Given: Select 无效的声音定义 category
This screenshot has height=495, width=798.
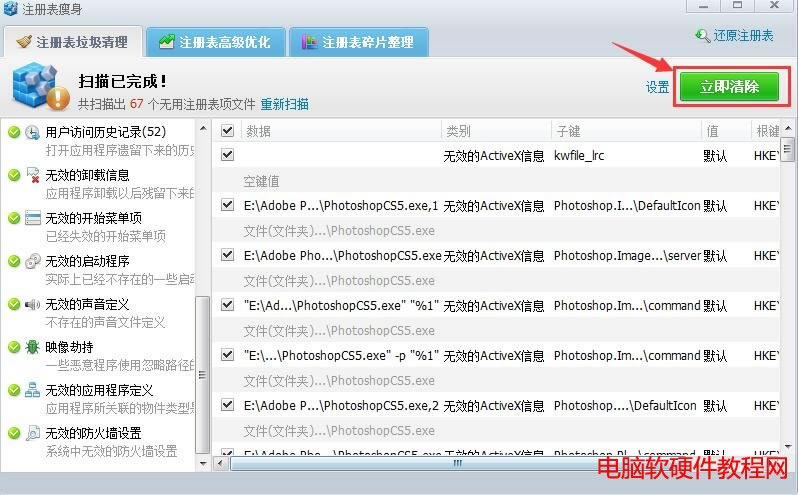Looking at the screenshot, I should (87, 304).
